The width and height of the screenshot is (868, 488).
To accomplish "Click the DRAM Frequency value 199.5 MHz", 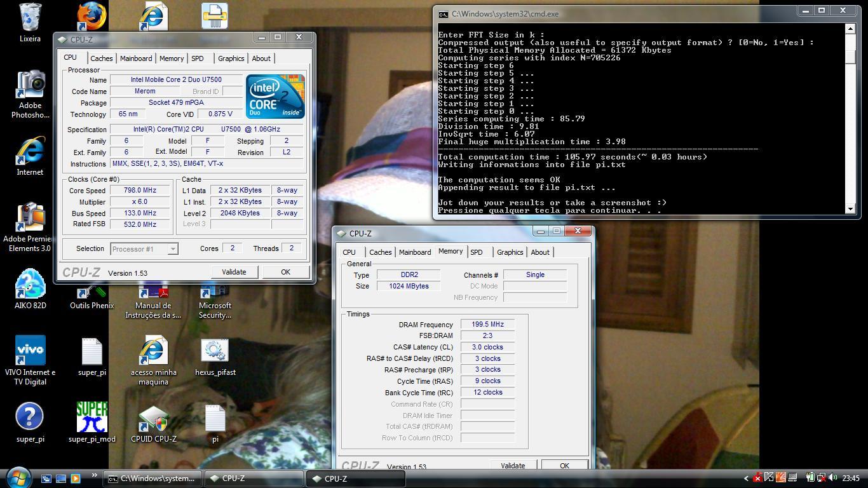I will pos(487,325).
